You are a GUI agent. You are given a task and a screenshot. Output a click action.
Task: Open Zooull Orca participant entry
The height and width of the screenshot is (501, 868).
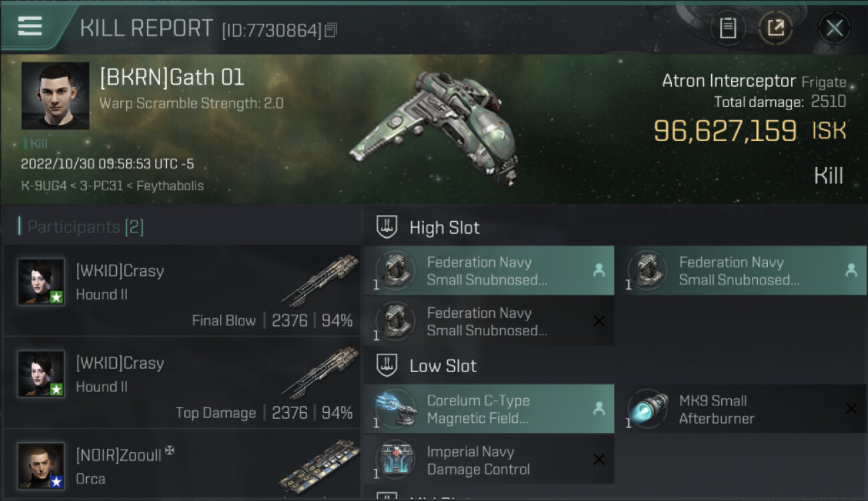(182, 465)
